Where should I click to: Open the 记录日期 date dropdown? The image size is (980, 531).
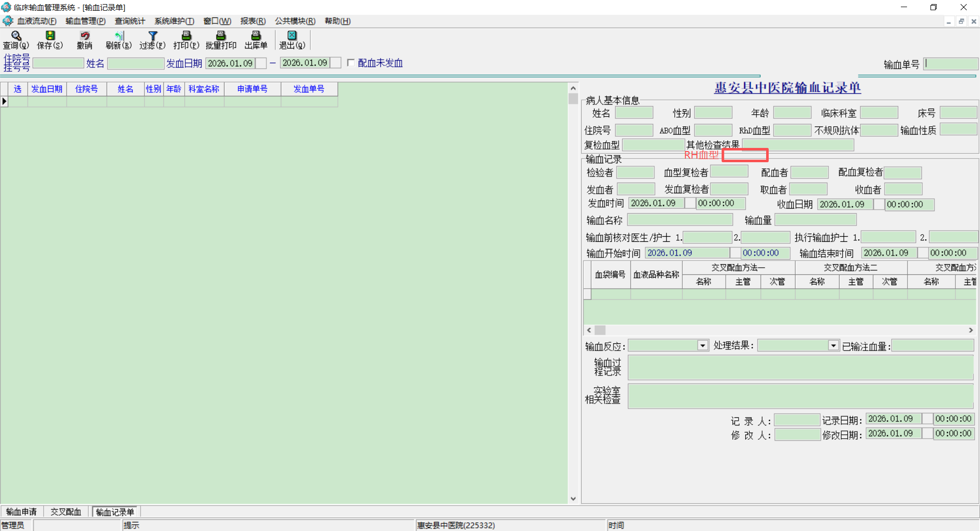tap(927, 419)
